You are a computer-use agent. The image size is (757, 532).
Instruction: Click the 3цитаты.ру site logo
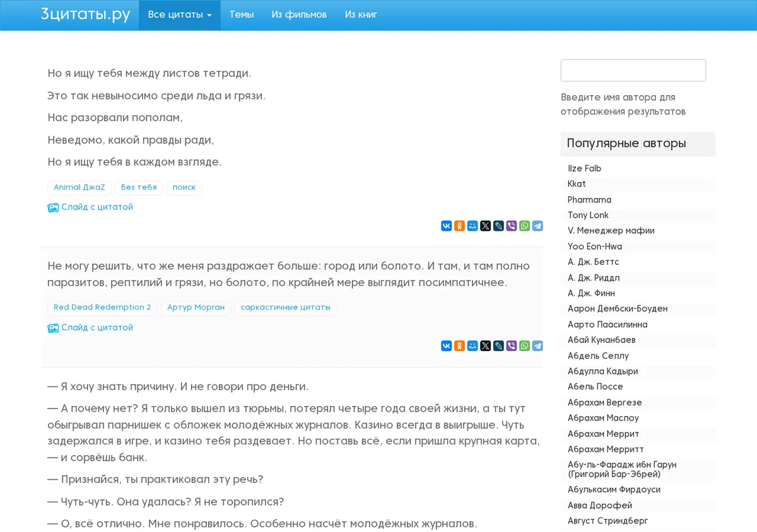click(x=85, y=14)
